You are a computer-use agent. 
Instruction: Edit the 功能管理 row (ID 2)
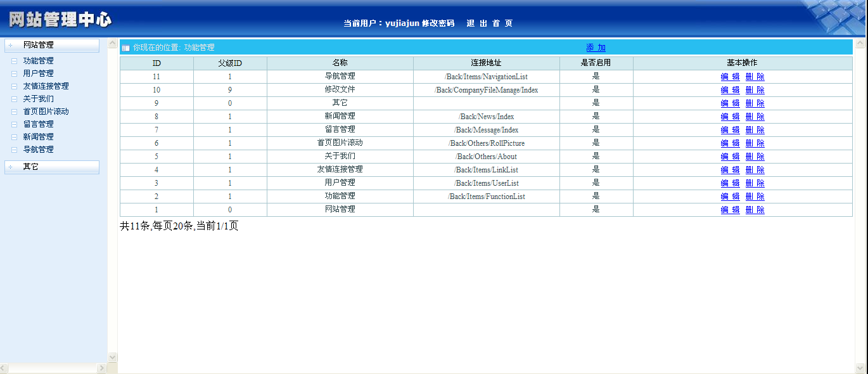pos(730,197)
